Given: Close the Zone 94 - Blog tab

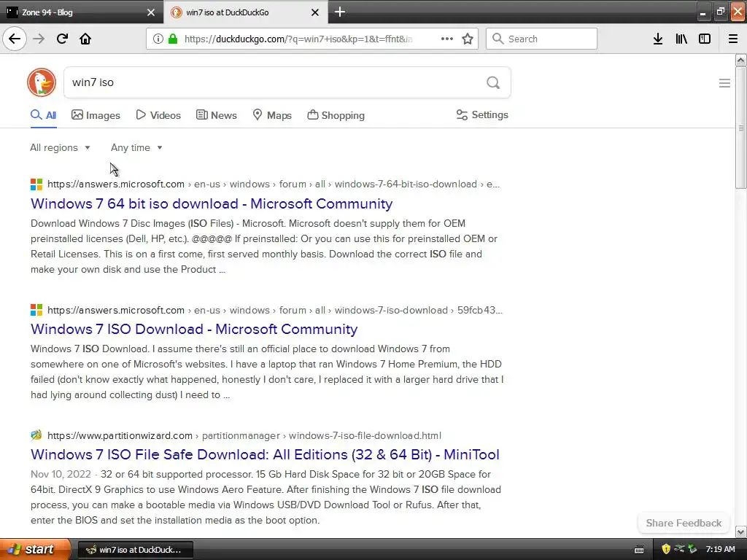Looking at the screenshot, I should pos(150,12).
